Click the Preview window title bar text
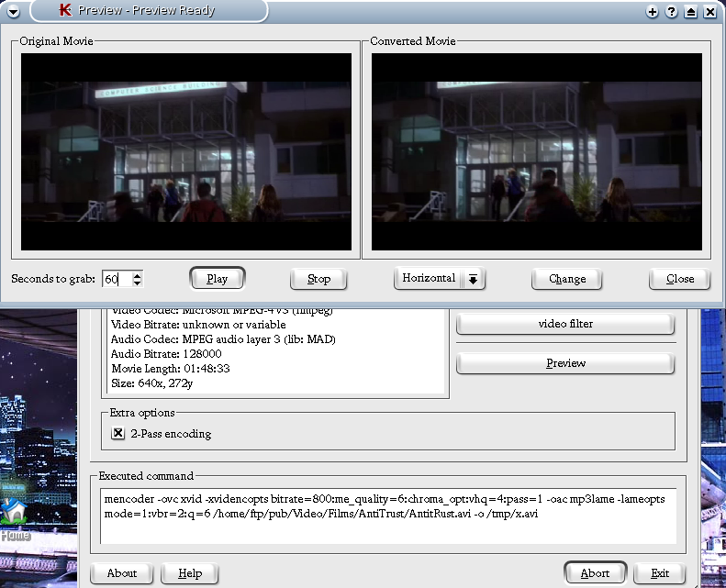 tap(146, 10)
